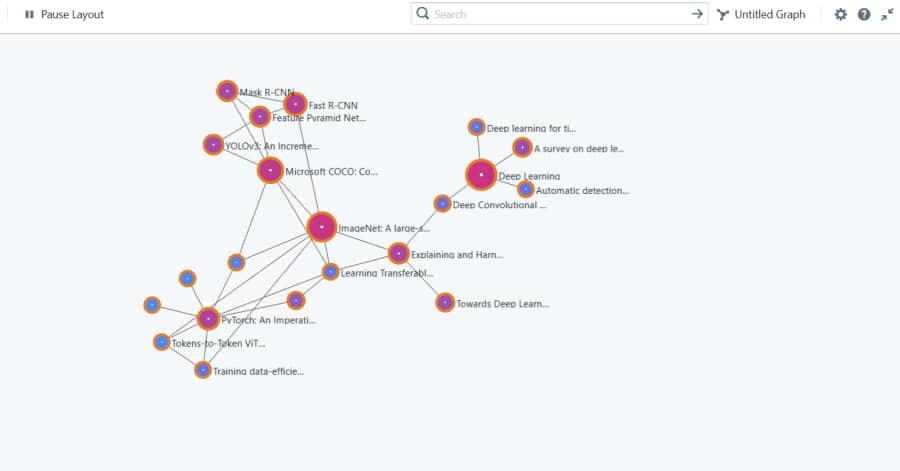Collapse view with the shrink arrows icon
This screenshot has width=900, height=471.
click(887, 15)
